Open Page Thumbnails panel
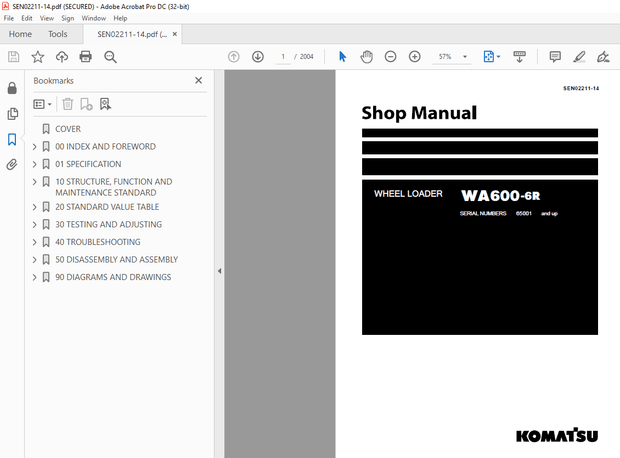This screenshot has width=620, height=458. point(12,114)
